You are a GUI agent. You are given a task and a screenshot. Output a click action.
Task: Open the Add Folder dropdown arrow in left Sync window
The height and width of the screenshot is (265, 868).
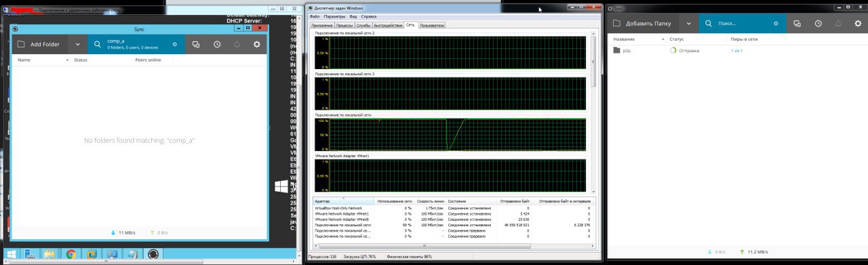tap(78, 45)
